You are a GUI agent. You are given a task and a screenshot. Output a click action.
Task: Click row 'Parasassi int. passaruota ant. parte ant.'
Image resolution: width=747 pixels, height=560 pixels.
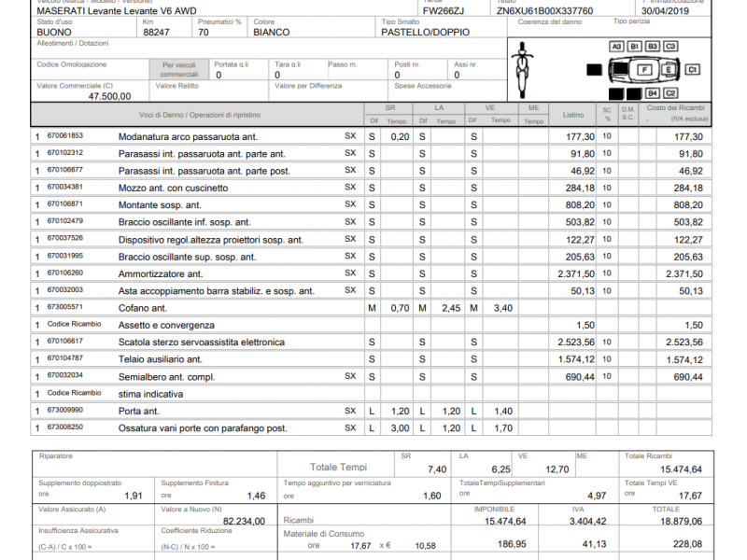[x=371, y=154]
